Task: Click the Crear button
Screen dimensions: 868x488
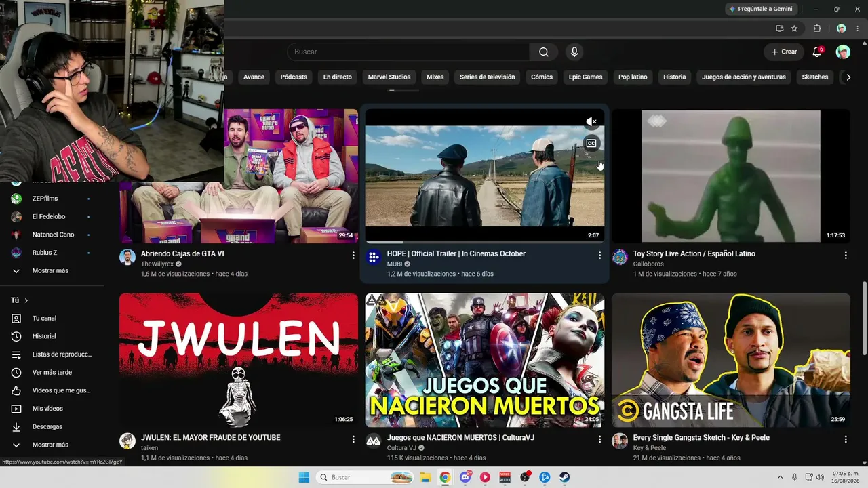Action: [784, 52]
